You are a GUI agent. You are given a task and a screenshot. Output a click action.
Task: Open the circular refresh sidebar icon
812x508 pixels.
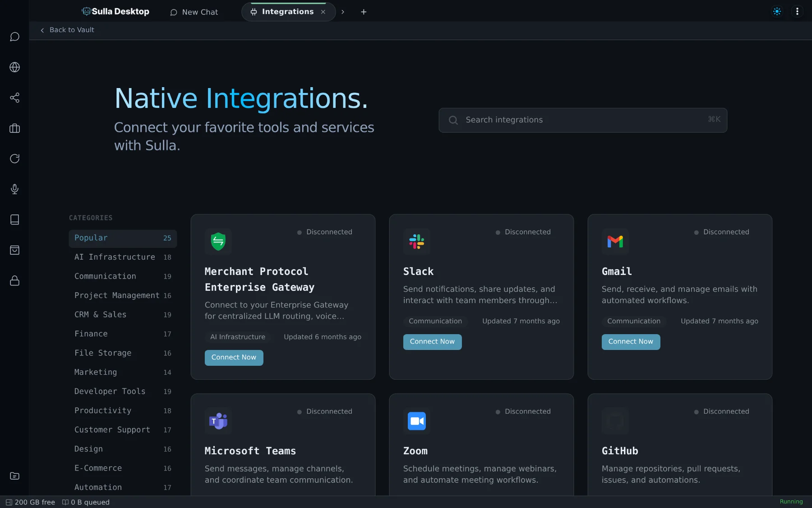click(x=14, y=158)
